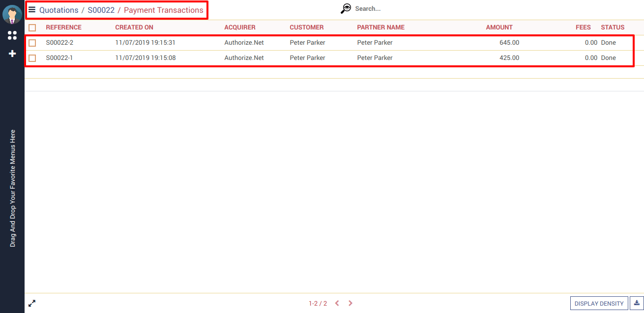Click the plus icon in sidebar
The image size is (644, 313).
pos(12,54)
